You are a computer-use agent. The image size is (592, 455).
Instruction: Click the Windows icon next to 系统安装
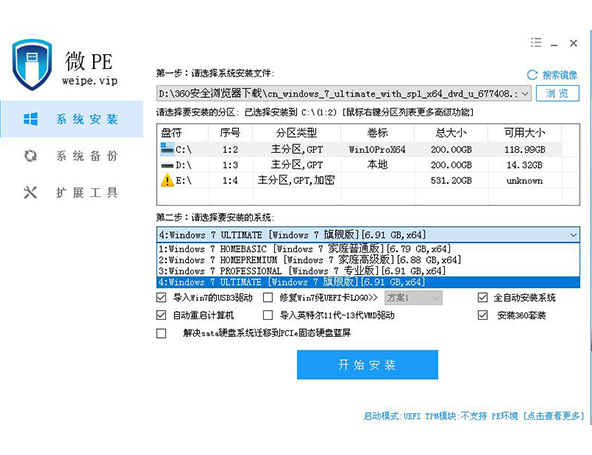coord(31,119)
